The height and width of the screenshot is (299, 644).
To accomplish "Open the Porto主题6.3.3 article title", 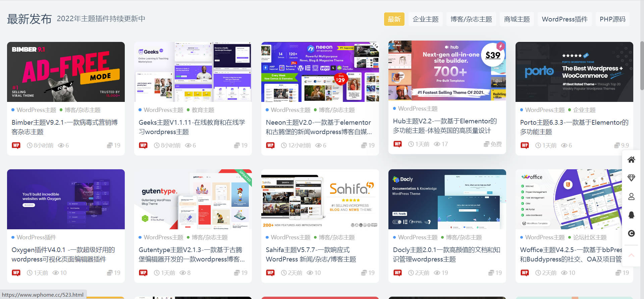I will pyautogui.click(x=574, y=127).
